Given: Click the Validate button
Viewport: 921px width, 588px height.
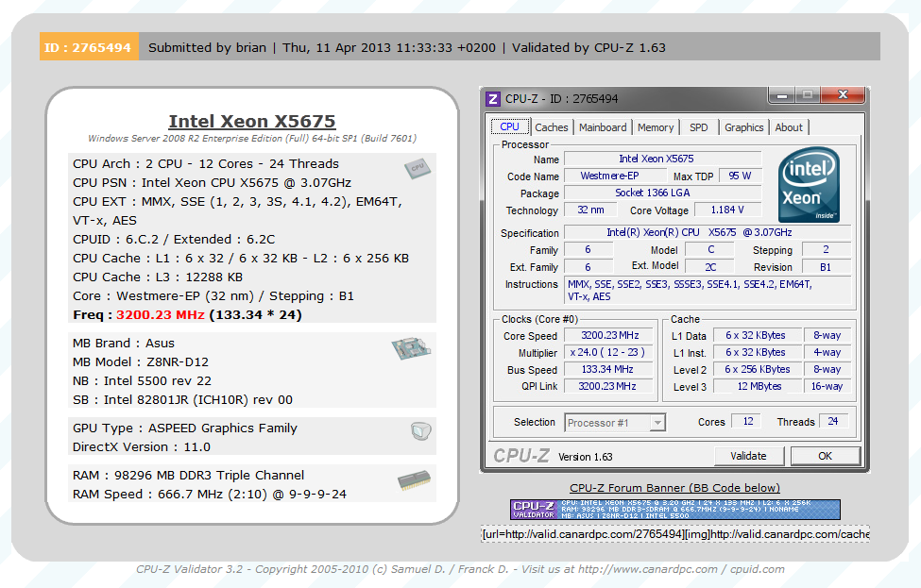Looking at the screenshot, I should [748, 456].
